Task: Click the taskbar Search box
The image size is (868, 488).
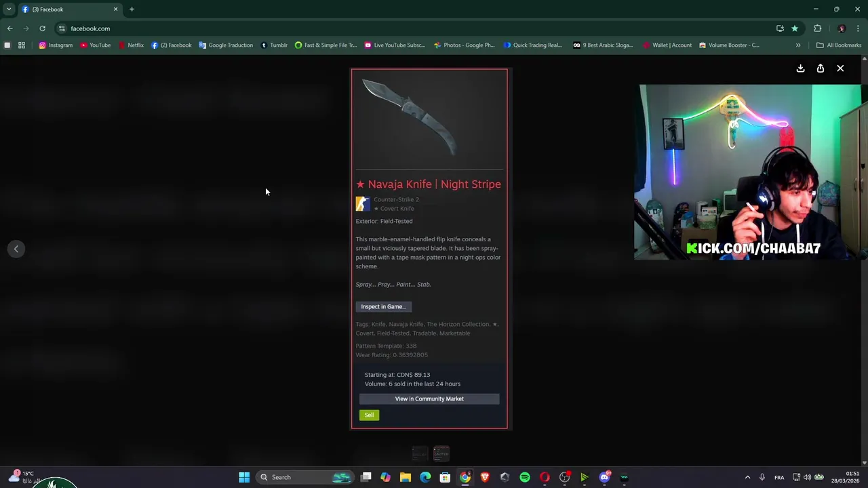Action: (x=305, y=477)
